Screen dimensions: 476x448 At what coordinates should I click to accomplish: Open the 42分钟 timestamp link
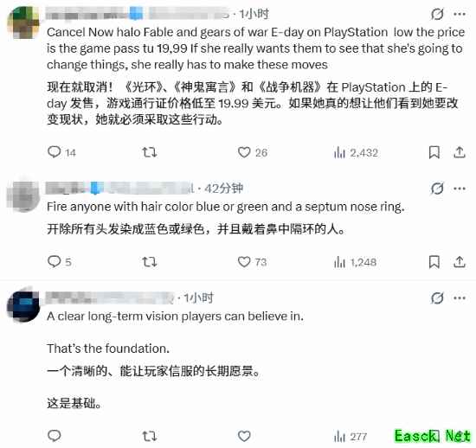point(223,189)
